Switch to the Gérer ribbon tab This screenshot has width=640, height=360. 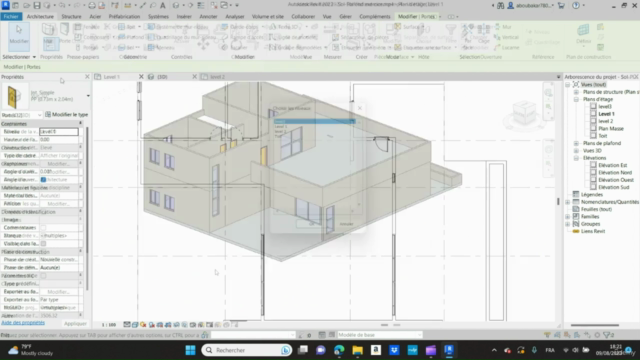345,16
